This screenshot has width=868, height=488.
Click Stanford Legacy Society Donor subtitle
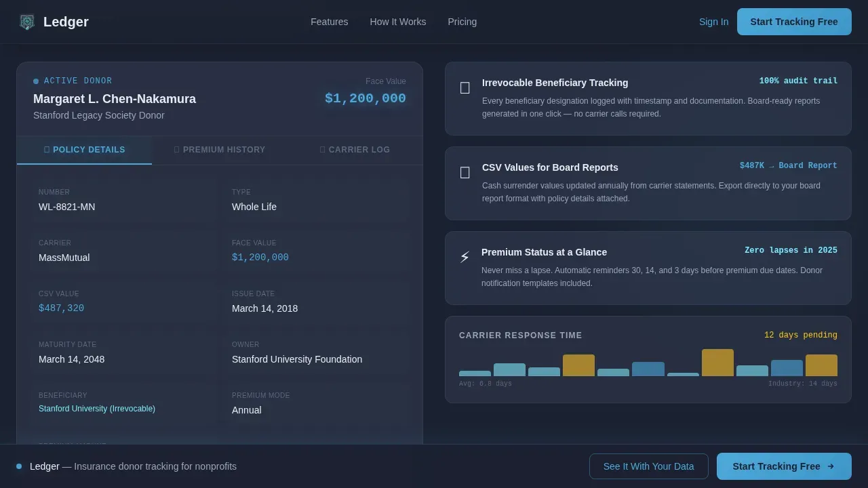99,115
